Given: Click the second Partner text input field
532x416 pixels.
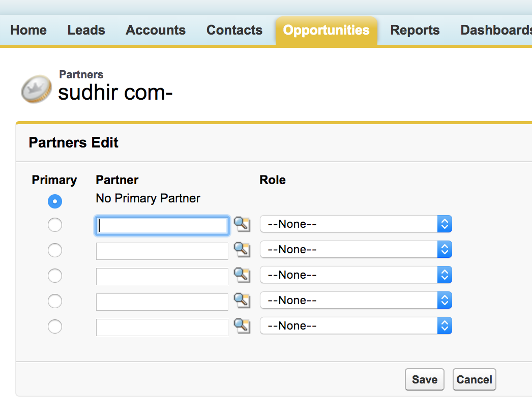Looking at the screenshot, I should (x=162, y=251).
